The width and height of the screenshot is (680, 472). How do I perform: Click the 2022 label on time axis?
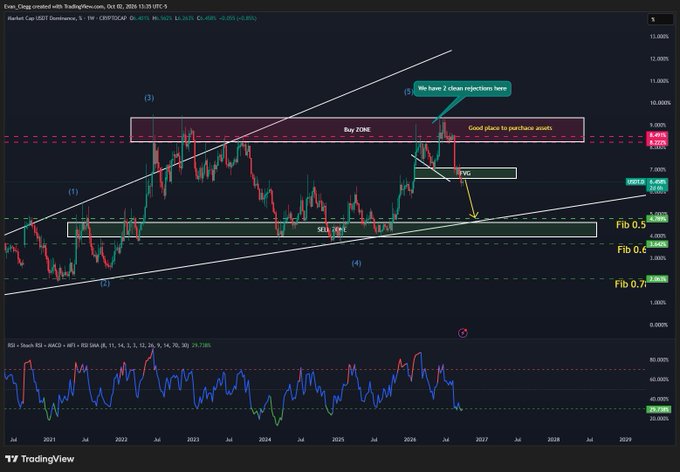121,439
